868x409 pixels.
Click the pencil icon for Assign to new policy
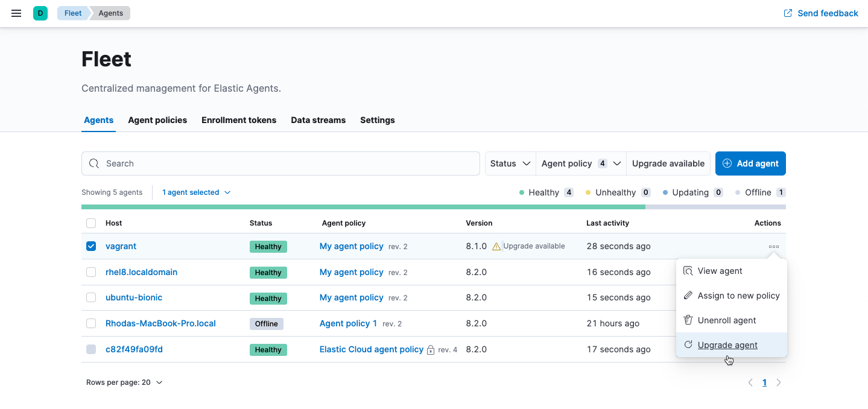point(688,295)
